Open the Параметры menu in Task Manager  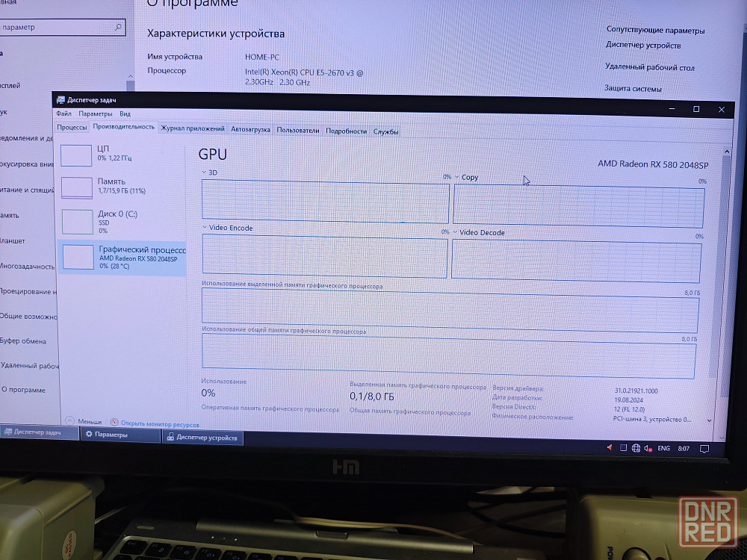[96, 113]
